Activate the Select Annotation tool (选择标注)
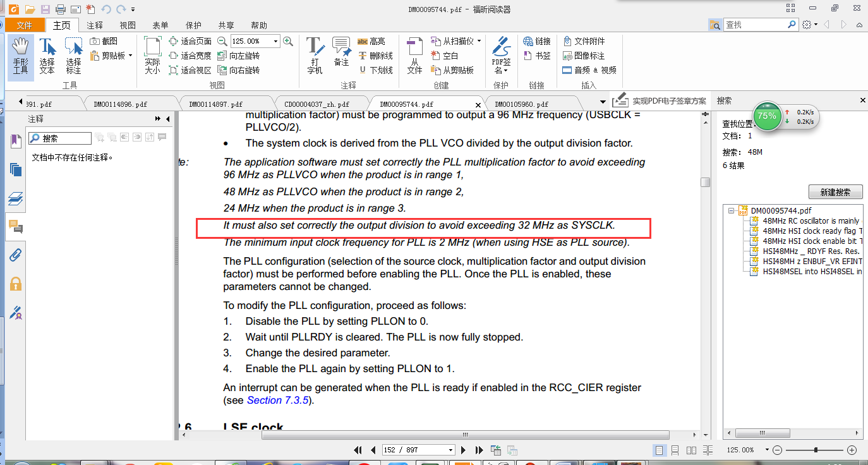 click(74, 56)
